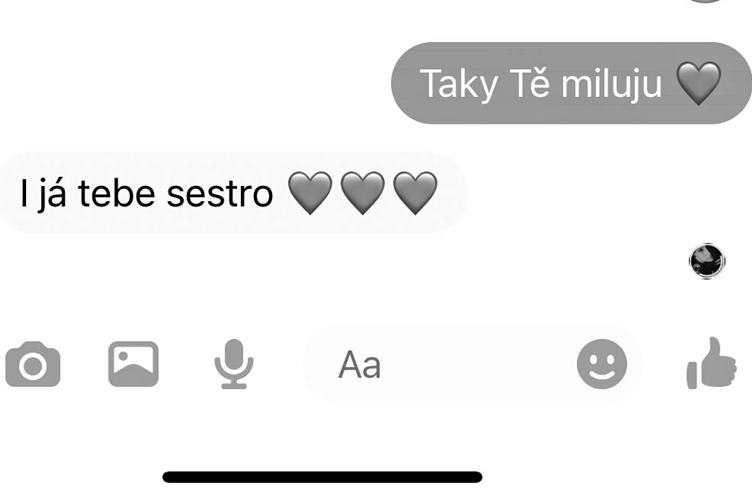
Task: Focus the "Aa" message input field
Action: coord(472,364)
